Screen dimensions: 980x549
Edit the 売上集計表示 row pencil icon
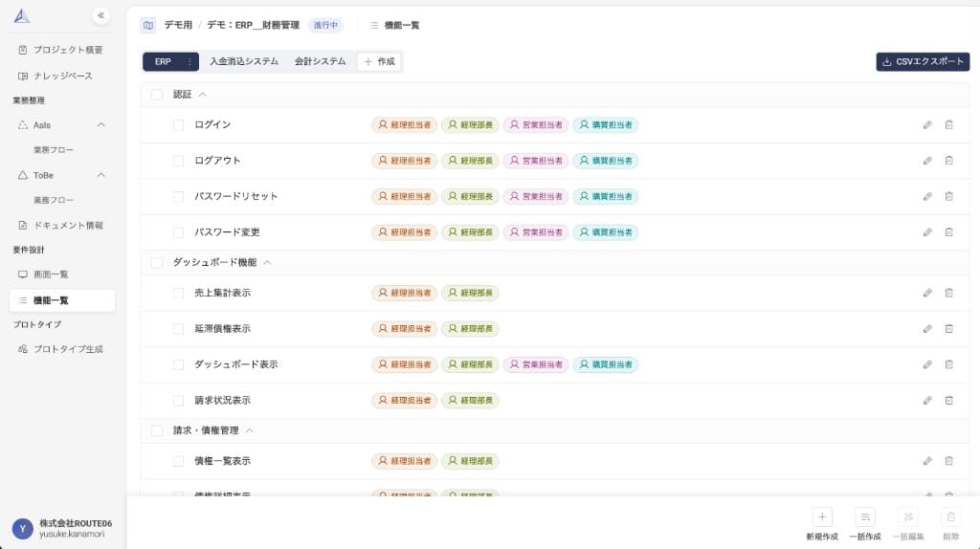coord(927,293)
